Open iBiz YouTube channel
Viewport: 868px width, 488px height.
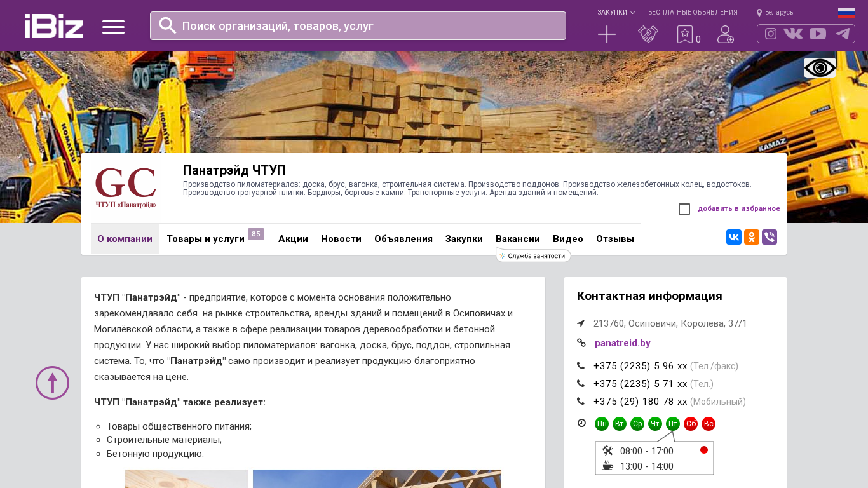coord(818,34)
